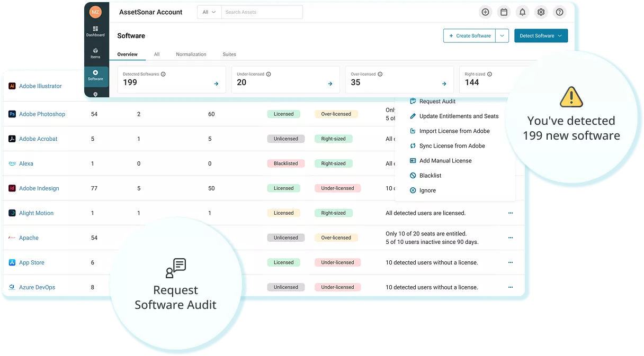This screenshot has height=356, width=644.
Task: Open the App Store link
Action: pos(32,262)
